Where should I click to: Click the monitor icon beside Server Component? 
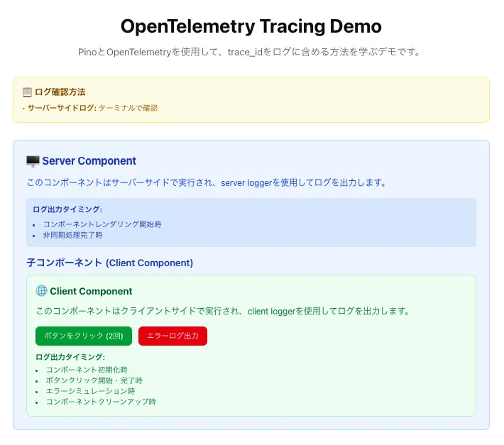point(33,161)
